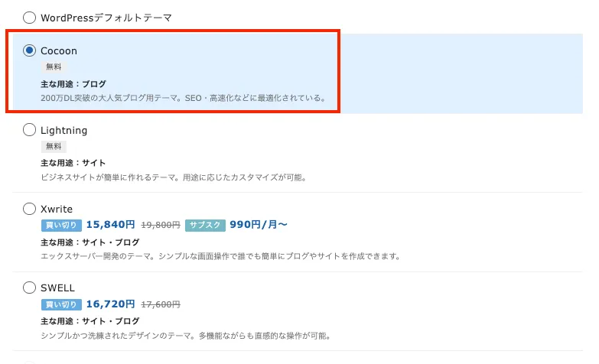Click the 買い切り badge for Xwrite
599x364 pixels.
[x=60, y=225]
